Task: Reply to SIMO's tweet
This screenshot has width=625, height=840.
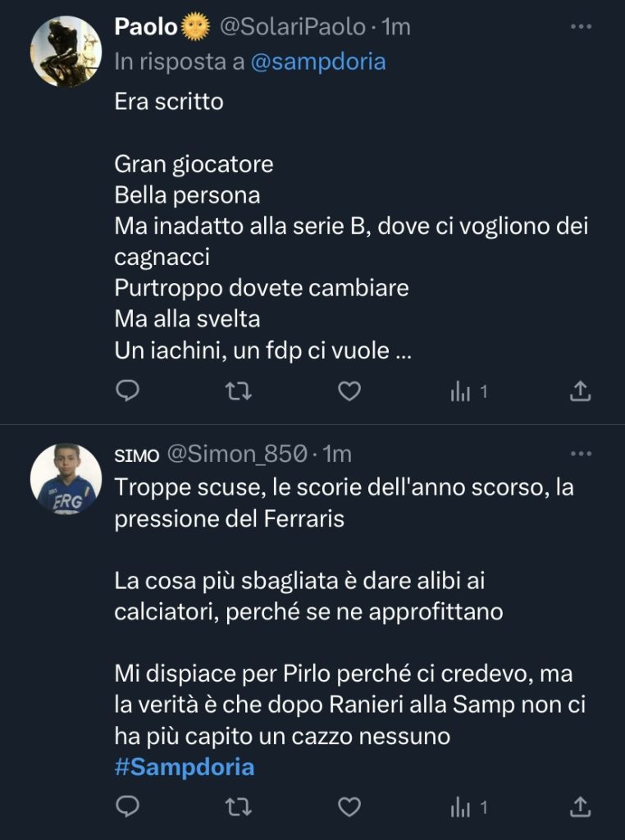Action: click(x=127, y=808)
